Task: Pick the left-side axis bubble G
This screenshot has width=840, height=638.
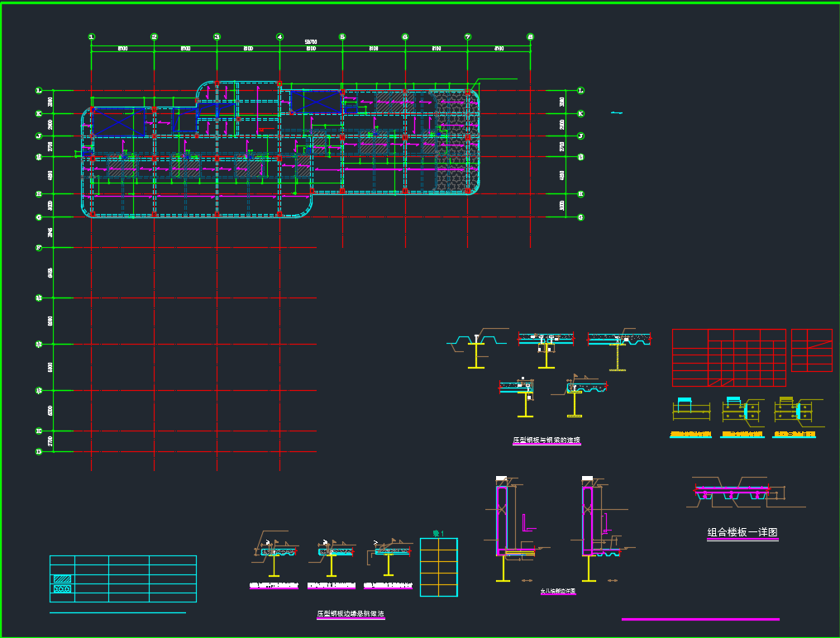Action: tap(39, 217)
